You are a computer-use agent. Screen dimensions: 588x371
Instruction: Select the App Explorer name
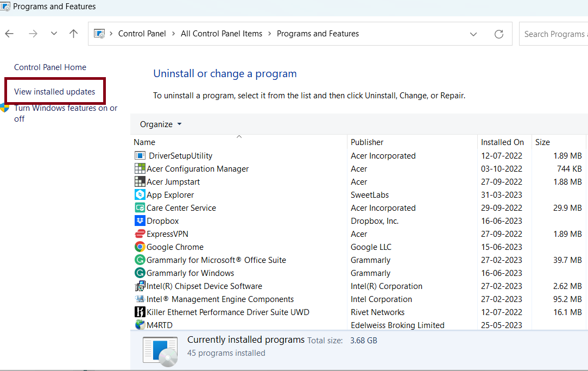coord(170,195)
